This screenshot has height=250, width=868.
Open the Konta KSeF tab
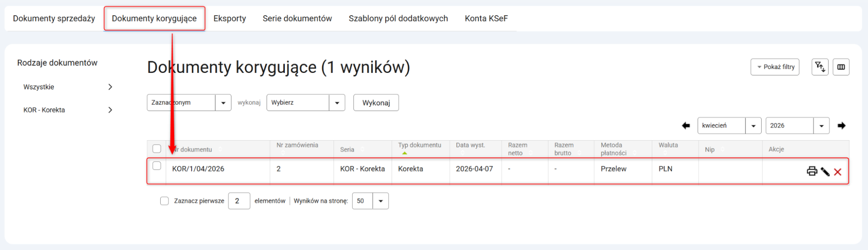tap(486, 19)
